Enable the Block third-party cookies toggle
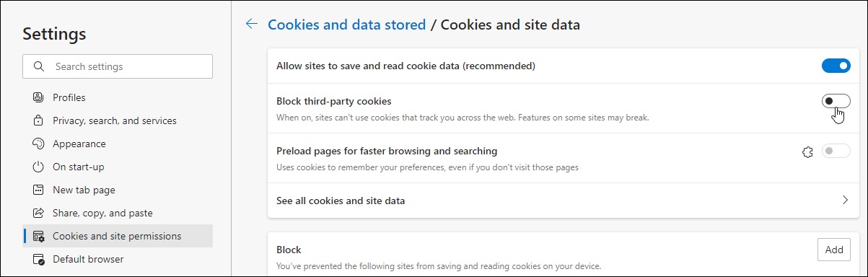Screen dimensions: 868x277 [x=836, y=102]
